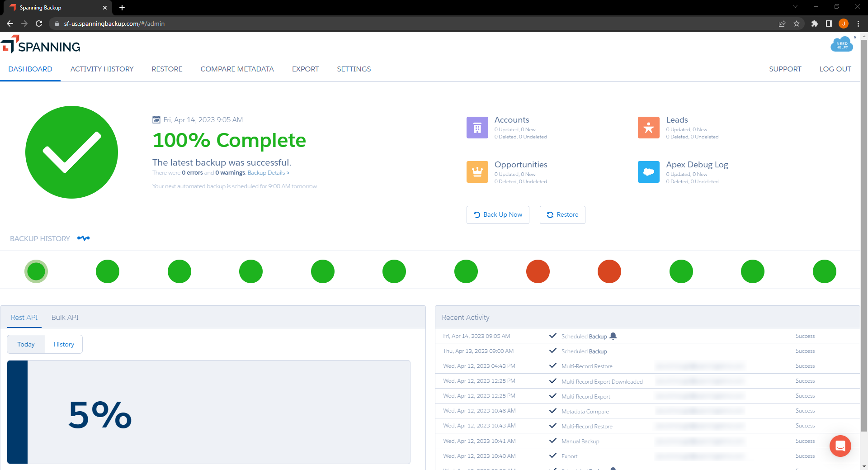Go to the Restore menu
Screen dimensions: 868x470
coord(167,69)
